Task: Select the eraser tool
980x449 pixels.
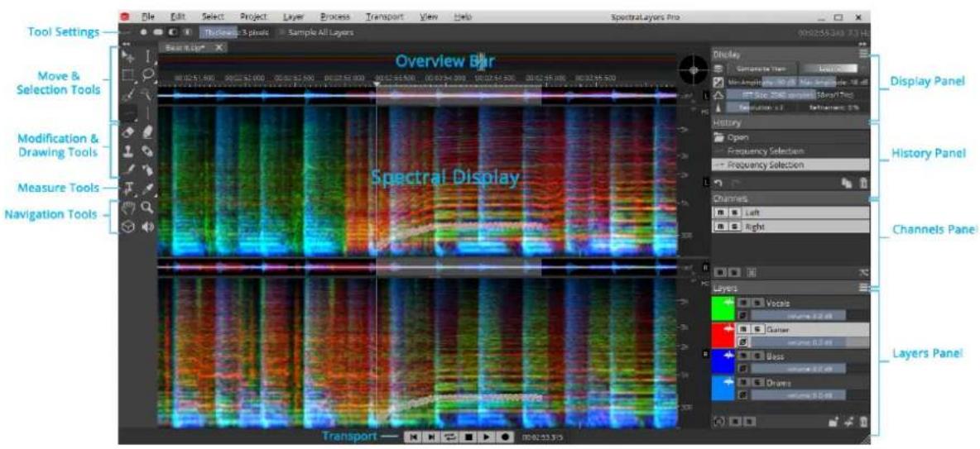Action: (x=128, y=131)
